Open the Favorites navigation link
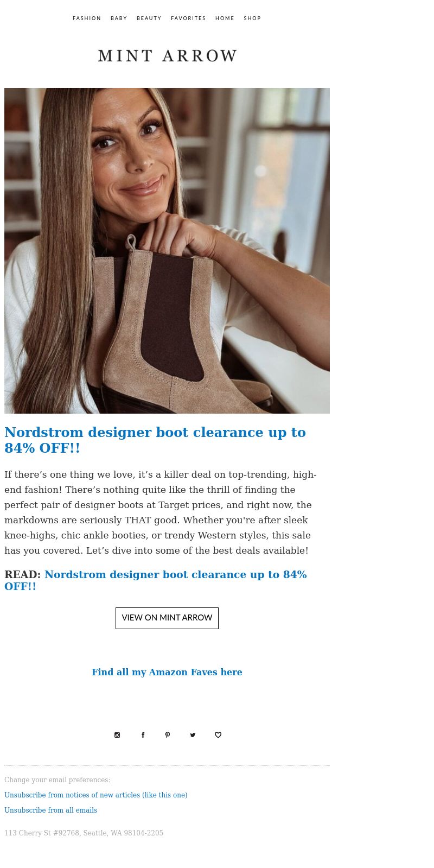Viewport: 434px width, 868px height. pos(188,18)
